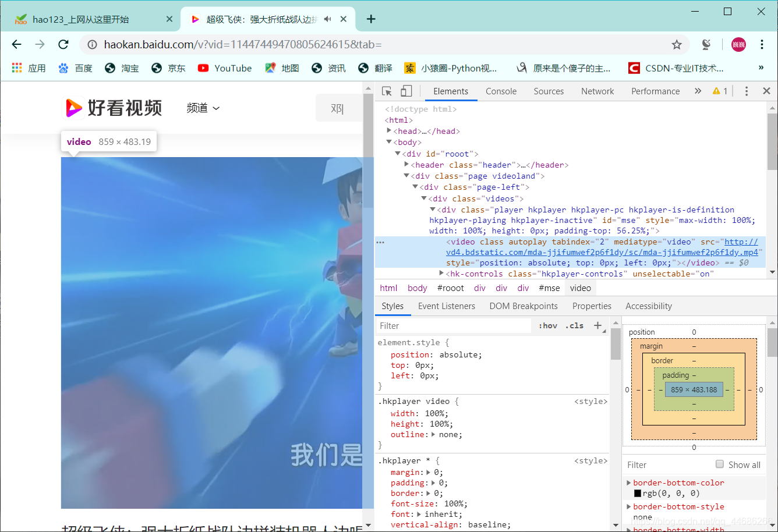Open the 应用 apps bookmark
Image resolution: width=778 pixels, height=532 pixels.
coord(29,68)
